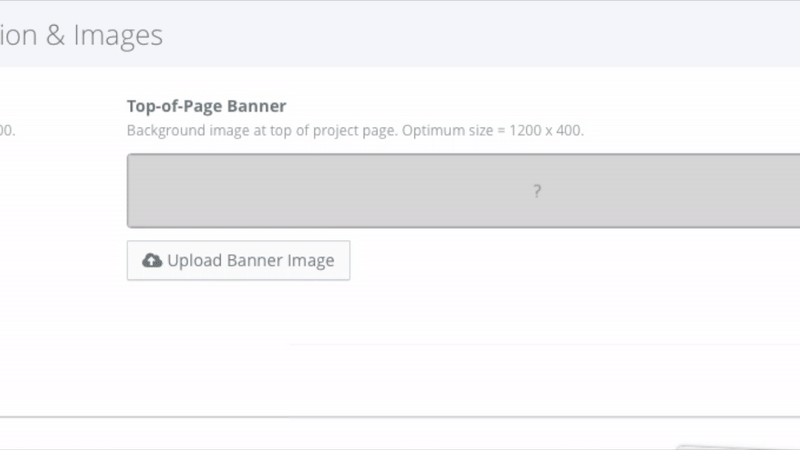Click the question mark in banner placeholder
Image resolution: width=800 pixels, height=450 pixels.
(x=537, y=191)
